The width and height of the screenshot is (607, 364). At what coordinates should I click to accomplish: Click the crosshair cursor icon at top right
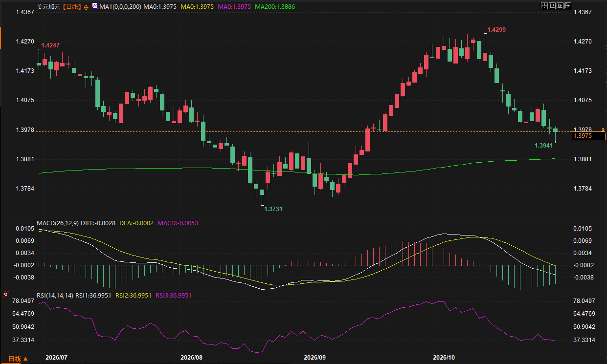(544, 6)
